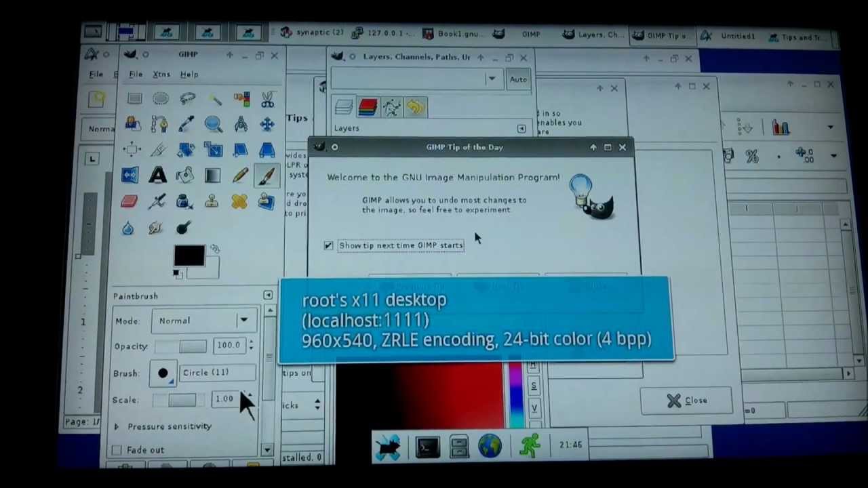This screenshot has height=488, width=868.
Task: Select the Zoom magnifier tool
Action: [213, 124]
